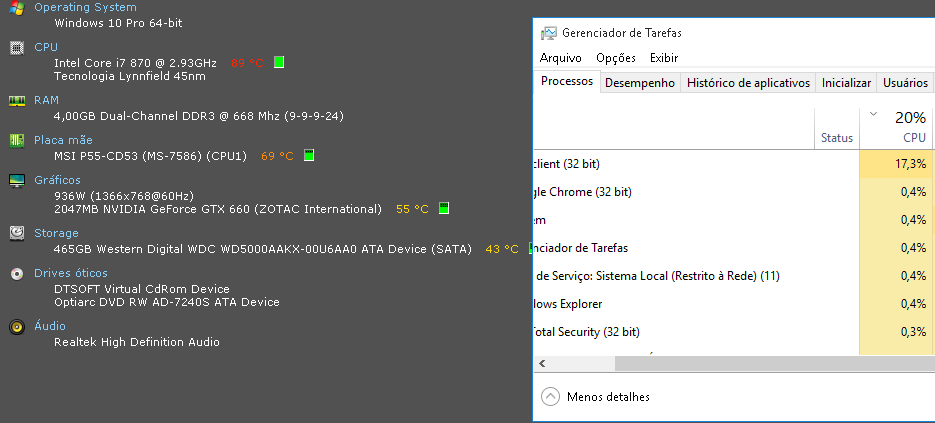935x423 pixels.
Task: Select the client (32 bit) process row
Action: tap(733, 163)
